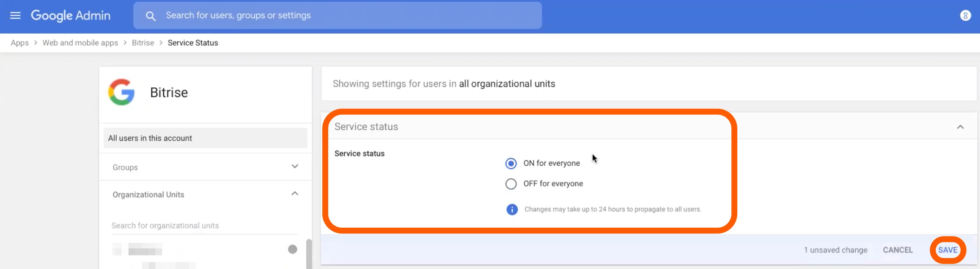
Task: Select OFF for everyone radio button
Action: (x=511, y=184)
